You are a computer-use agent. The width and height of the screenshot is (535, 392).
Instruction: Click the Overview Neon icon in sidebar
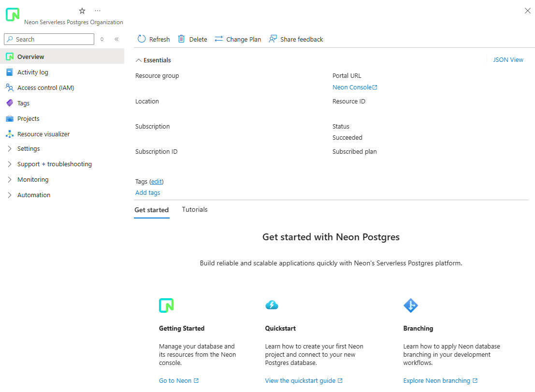(10, 56)
